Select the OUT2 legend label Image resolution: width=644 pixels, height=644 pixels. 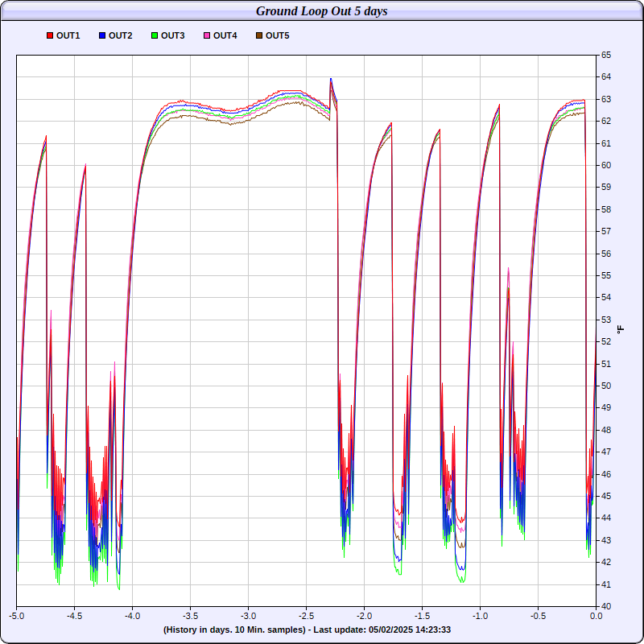pos(120,35)
